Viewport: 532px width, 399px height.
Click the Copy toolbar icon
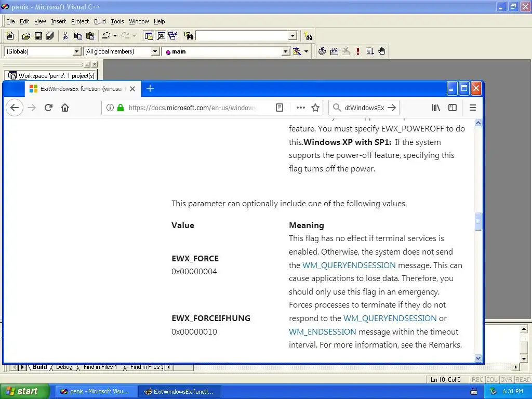(x=78, y=36)
